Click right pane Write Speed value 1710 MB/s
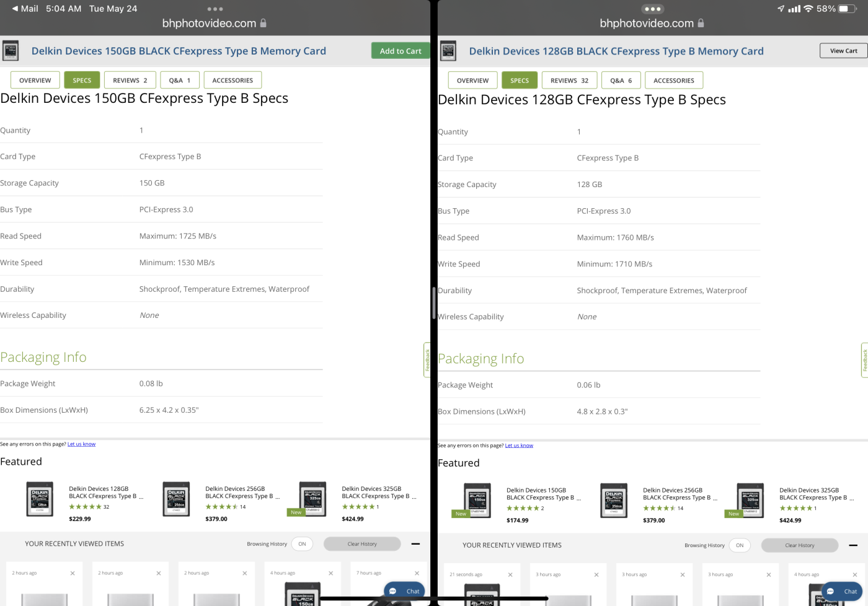868x606 pixels. 614,264
